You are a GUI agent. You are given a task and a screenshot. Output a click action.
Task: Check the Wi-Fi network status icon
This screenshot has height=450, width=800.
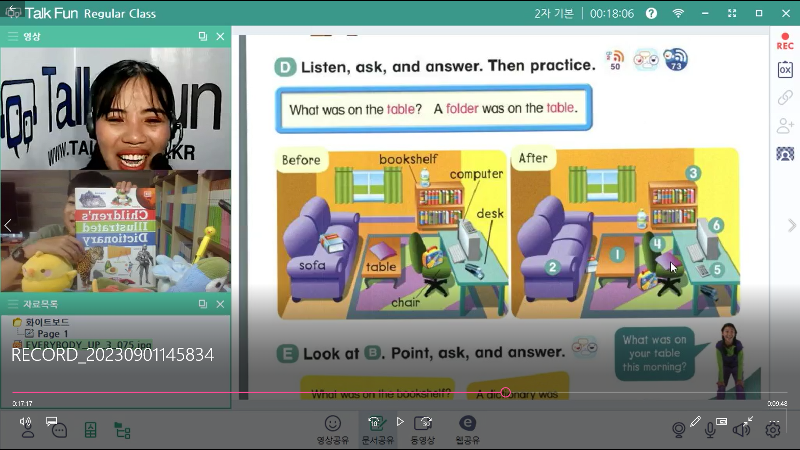679,13
